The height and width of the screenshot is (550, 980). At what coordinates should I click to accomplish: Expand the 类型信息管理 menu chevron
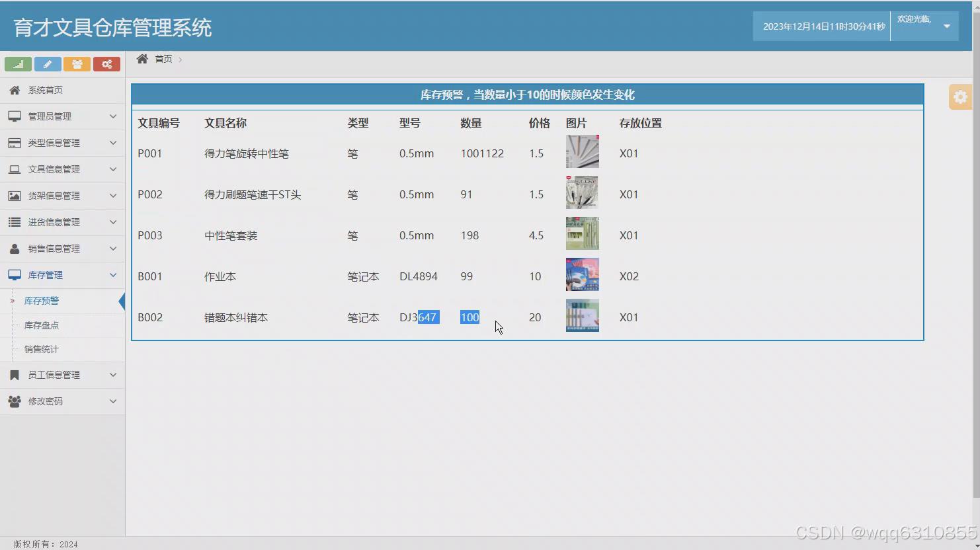click(112, 142)
